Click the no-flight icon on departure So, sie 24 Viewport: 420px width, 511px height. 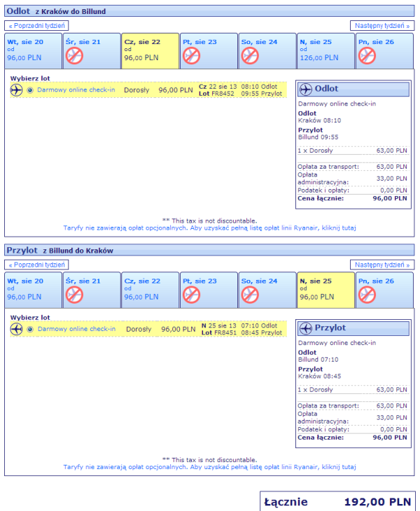250,56
